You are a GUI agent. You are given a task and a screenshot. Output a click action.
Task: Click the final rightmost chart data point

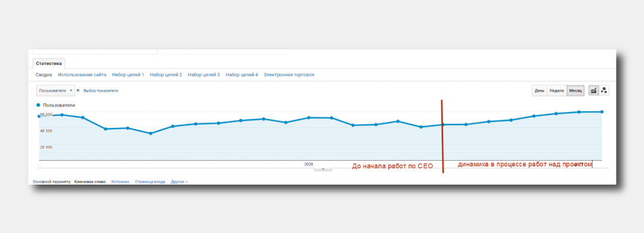602,112
